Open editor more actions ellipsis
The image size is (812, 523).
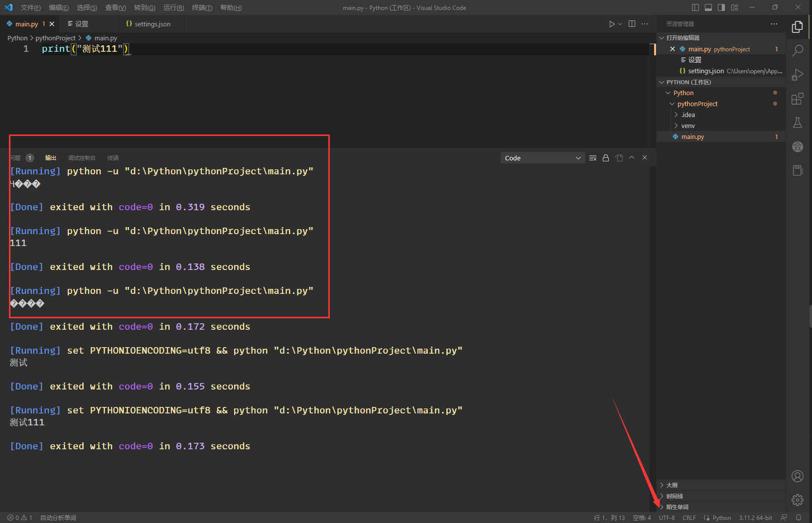[x=645, y=24]
